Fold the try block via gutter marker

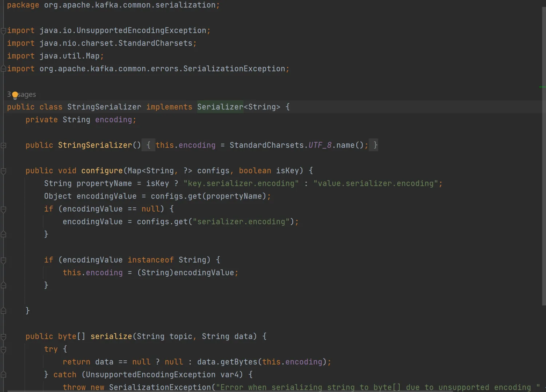click(x=4, y=349)
